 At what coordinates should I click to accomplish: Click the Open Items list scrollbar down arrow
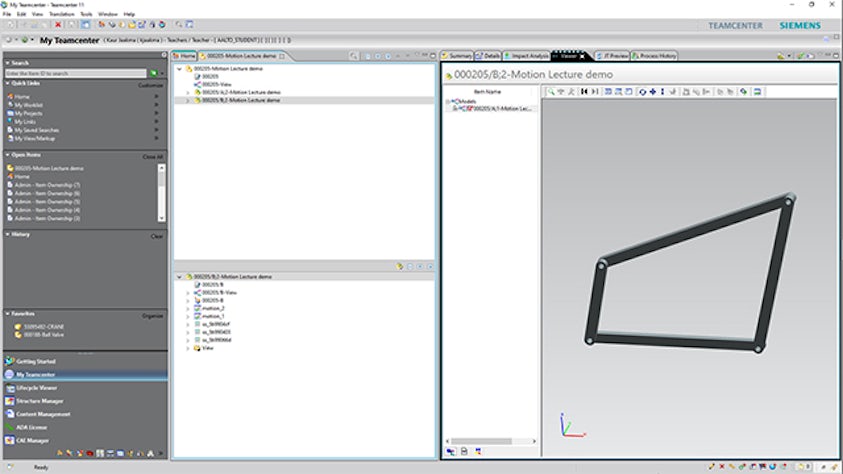[x=161, y=218]
